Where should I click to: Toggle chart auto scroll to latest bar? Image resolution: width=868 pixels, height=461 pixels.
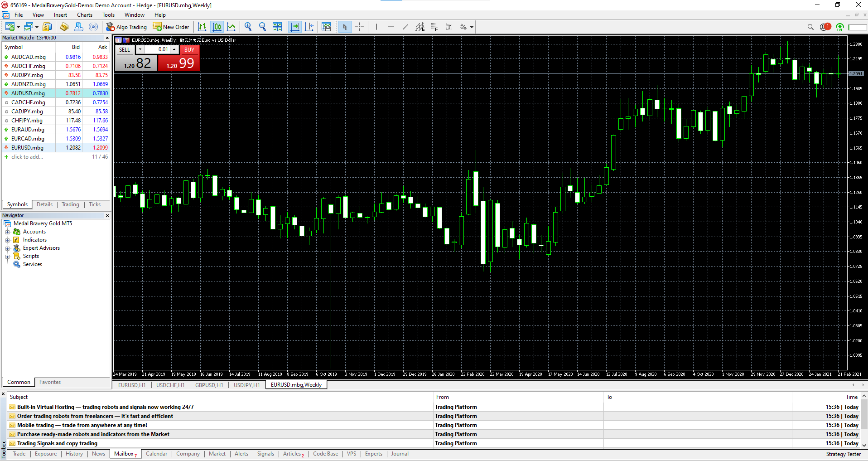click(295, 27)
